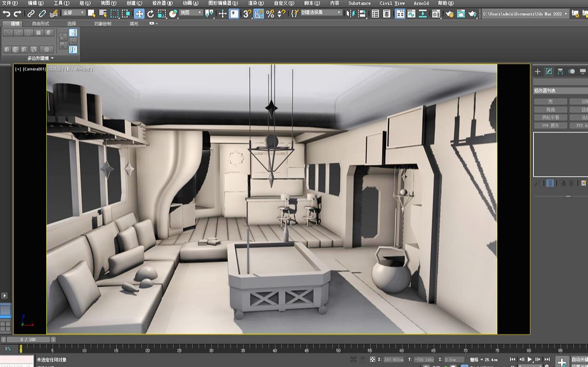Activate the Select and Rotate tool
This screenshot has height=367, width=588.
pos(150,14)
